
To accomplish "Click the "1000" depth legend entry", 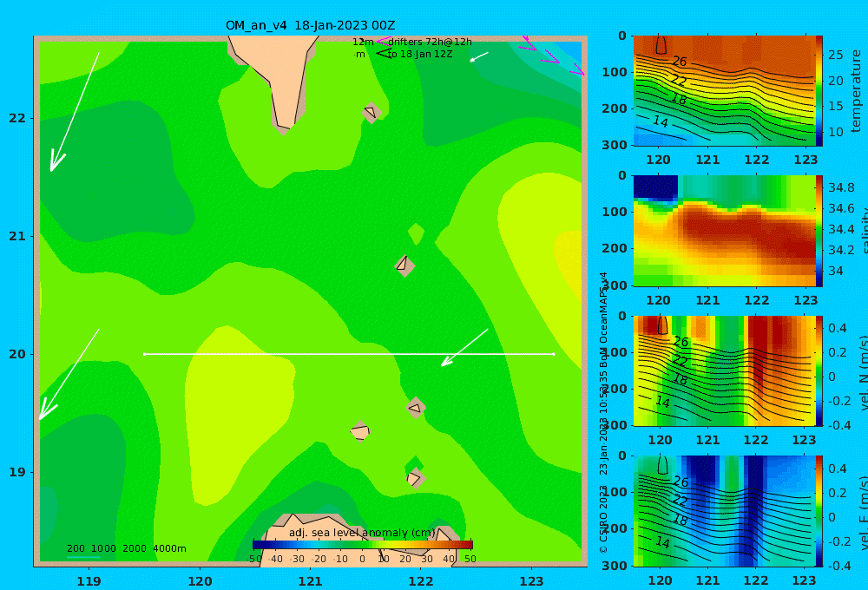I will click(103, 548).
